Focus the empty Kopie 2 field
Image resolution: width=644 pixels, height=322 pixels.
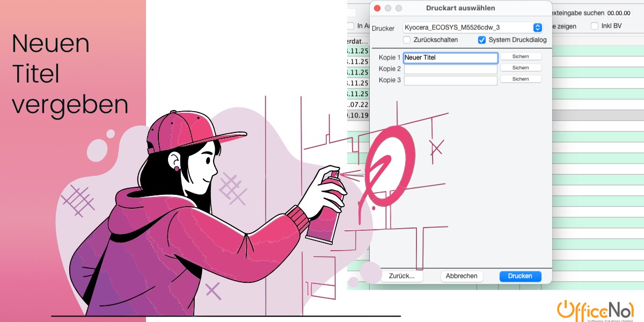click(451, 69)
